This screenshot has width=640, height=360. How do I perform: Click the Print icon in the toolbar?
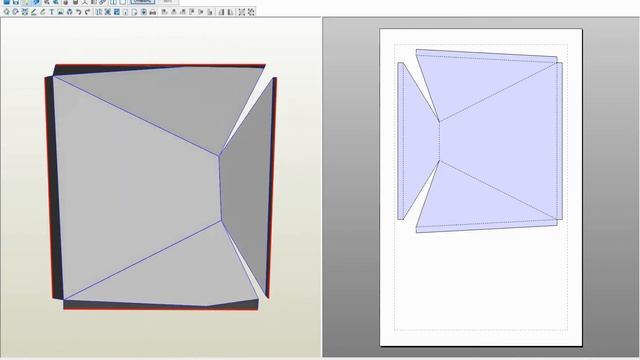pos(153,12)
